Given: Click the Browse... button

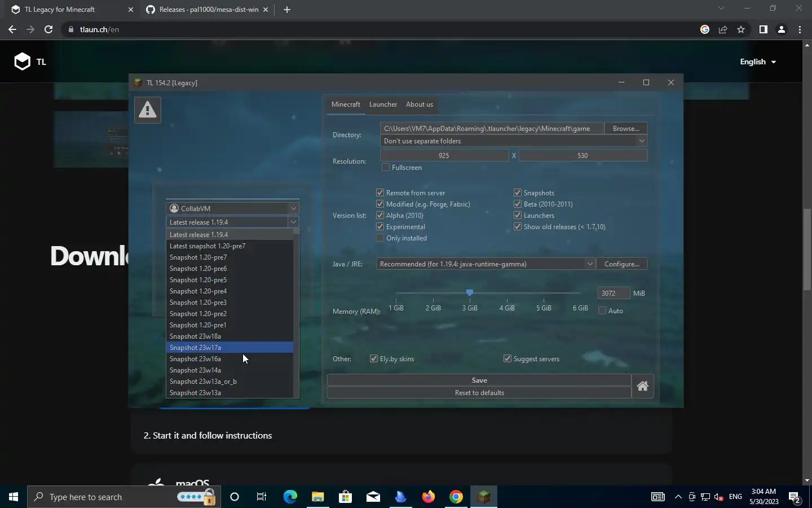Looking at the screenshot, I should click(626, 128).
